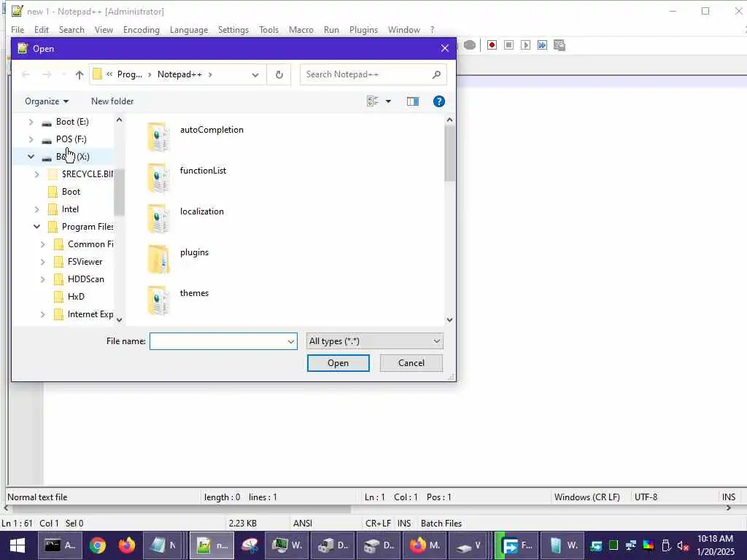
Task: Open the address bar history dropdown
Action: tap(255, 75)
